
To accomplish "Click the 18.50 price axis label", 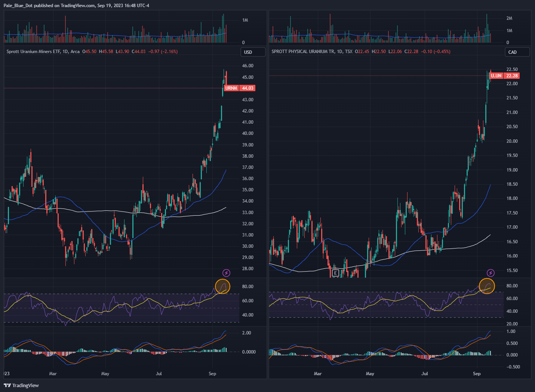I will click(x=512, y=184).
